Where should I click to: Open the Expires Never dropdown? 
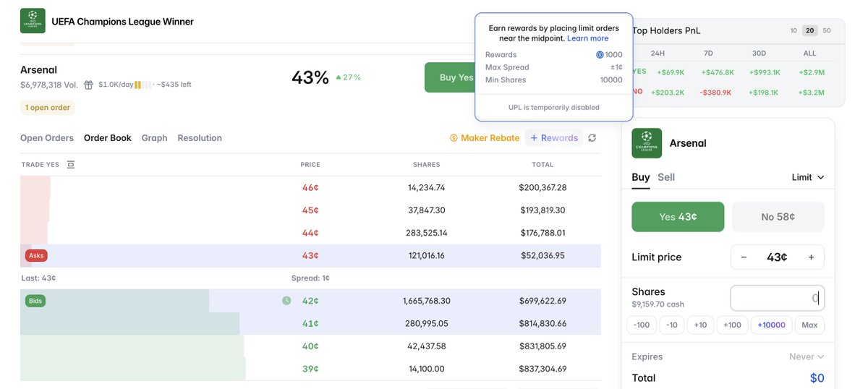pyautogui.click(x=807, y=356)
